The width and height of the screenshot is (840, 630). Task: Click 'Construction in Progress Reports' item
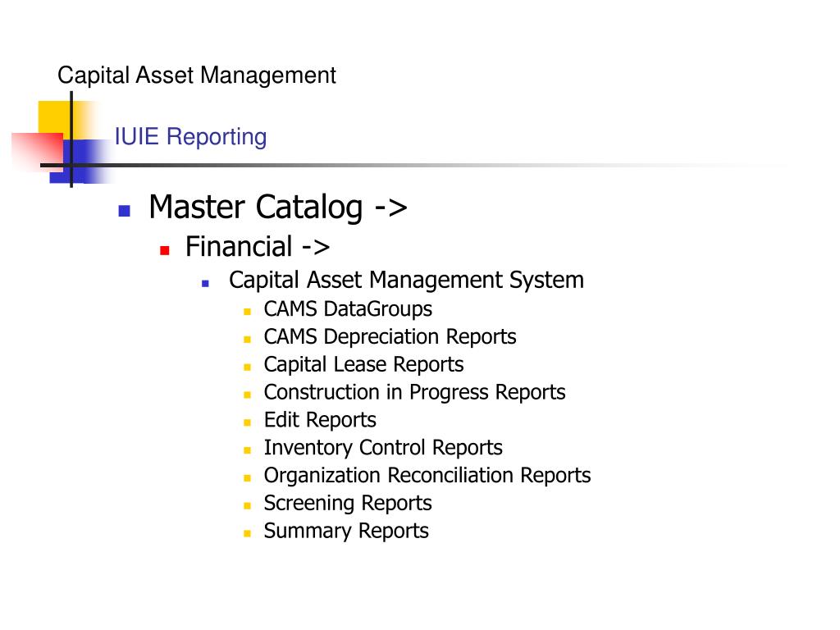pyautogui.click(x=414, y=393)
